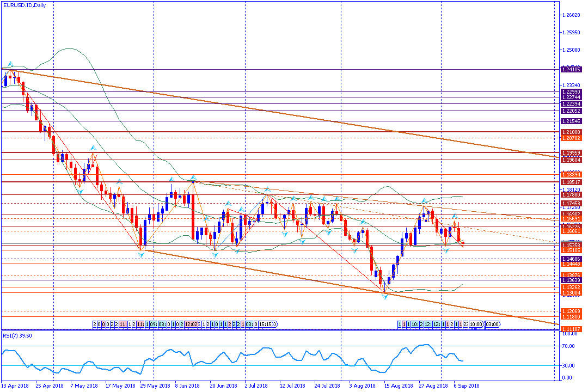Select the 17 May 2018 date label
Viewport: 588px width, 392px height.
point(120,386)
